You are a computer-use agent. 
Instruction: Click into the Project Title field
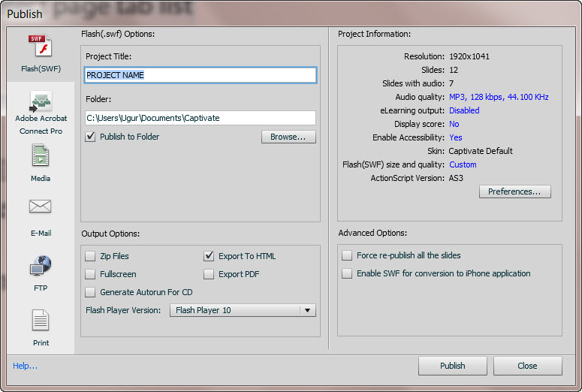click(201, 75)
